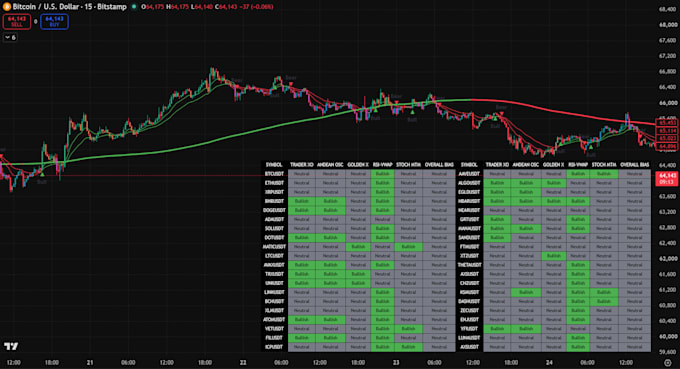Click LUNAUSDT RSI-VWAP Bullish cell
The width and height of the screenshot is (680, 369).
click(578, 338)
